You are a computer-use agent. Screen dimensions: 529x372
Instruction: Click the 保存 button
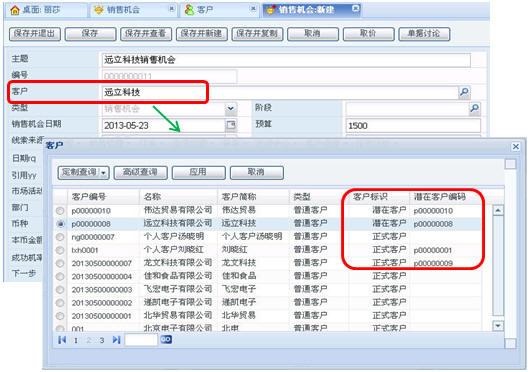90,34
